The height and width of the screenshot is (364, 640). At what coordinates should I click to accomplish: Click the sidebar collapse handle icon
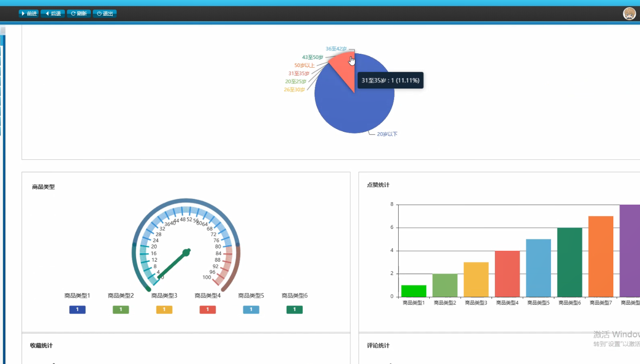(3, 31)
